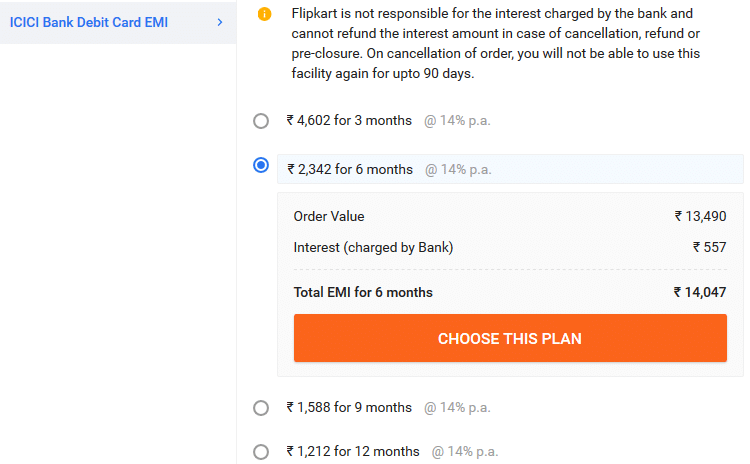Click the Total EMI for 6 months label

pos(363,292)
